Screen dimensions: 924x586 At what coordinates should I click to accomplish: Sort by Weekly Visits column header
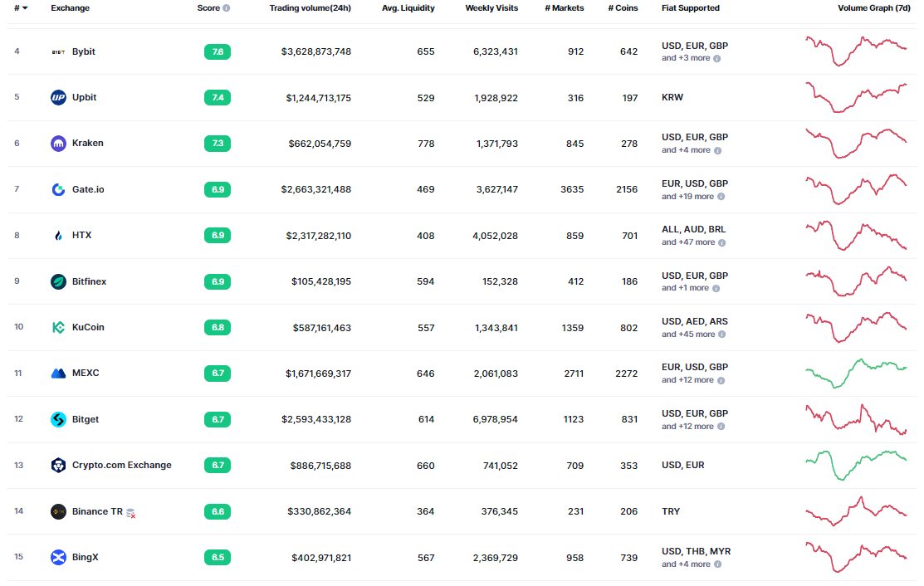pos(491,8)
